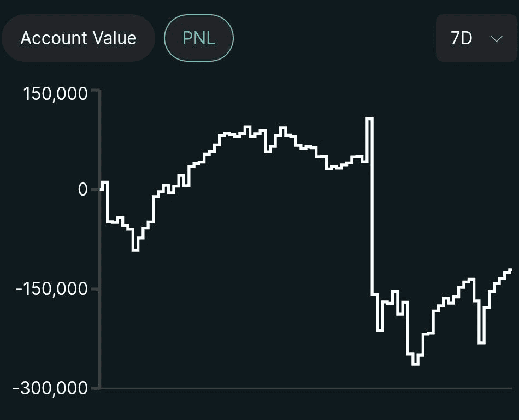The image size is (519, 420).
Task: Select the PNL tab
Action: (x=199, y=38)
